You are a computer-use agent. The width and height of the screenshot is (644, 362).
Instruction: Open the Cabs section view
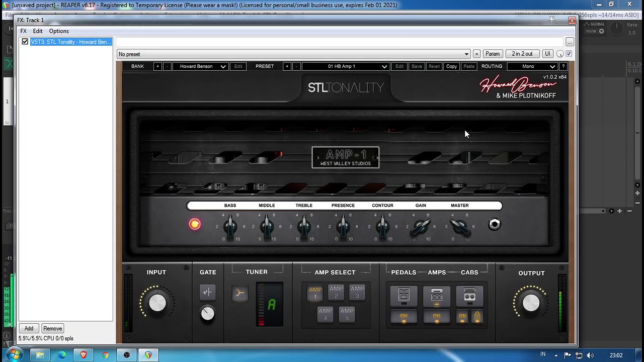coord(469,296)
